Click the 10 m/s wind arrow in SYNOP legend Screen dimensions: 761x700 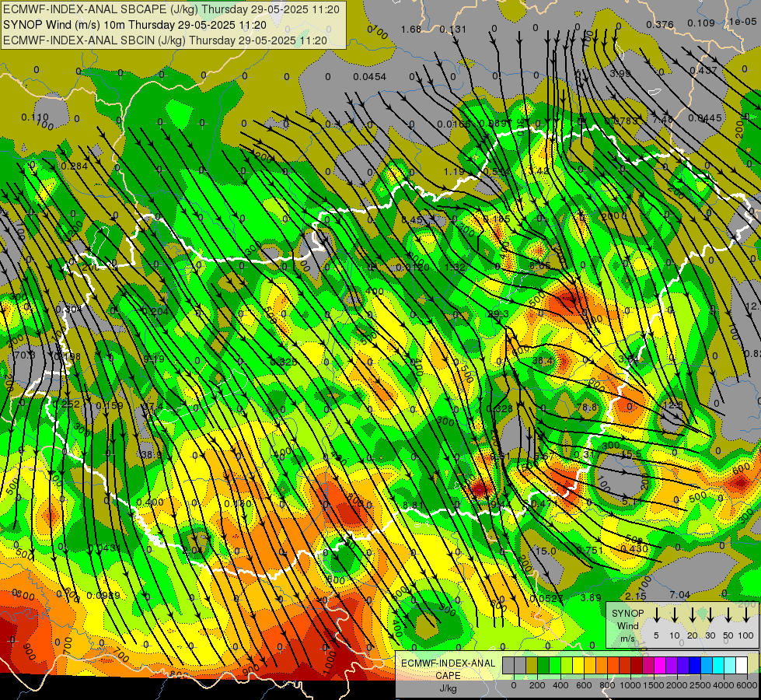[674, 614]
